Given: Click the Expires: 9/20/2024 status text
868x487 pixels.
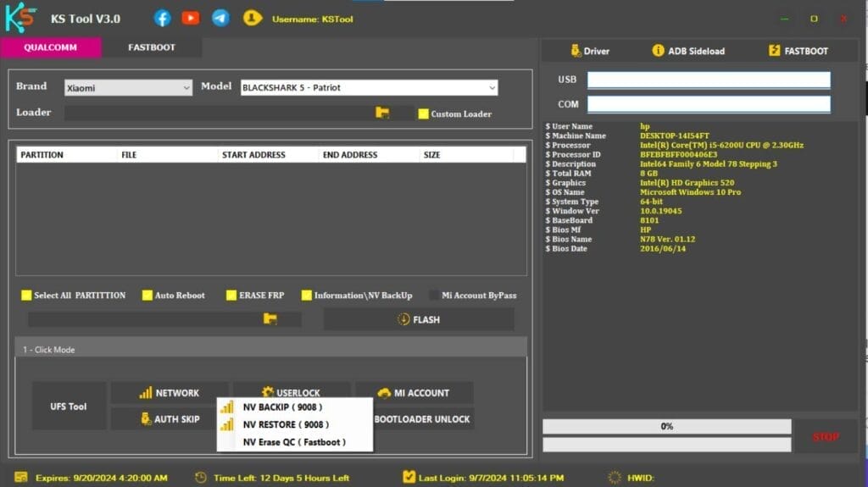Looking at the screenshot, I should pyautogui.click(x=102, y=478).
